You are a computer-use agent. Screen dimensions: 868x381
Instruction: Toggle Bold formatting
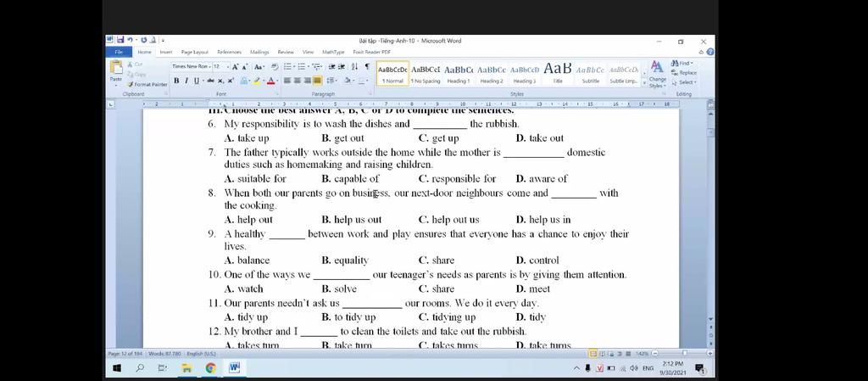176,80
